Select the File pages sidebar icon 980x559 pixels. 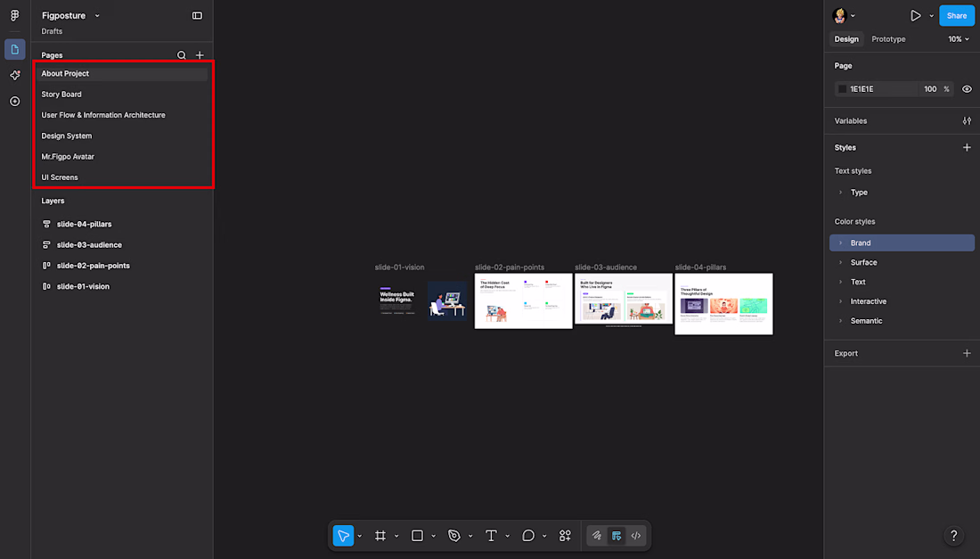15,49
